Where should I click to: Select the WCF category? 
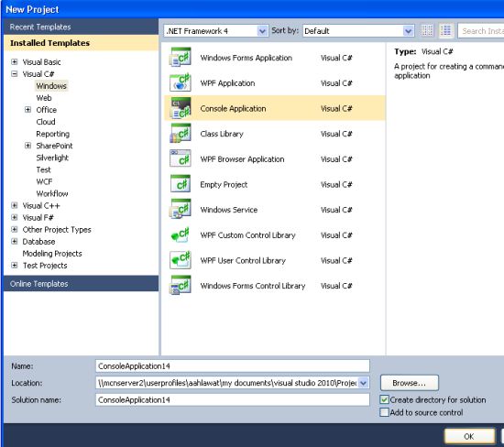coord(44,181)
